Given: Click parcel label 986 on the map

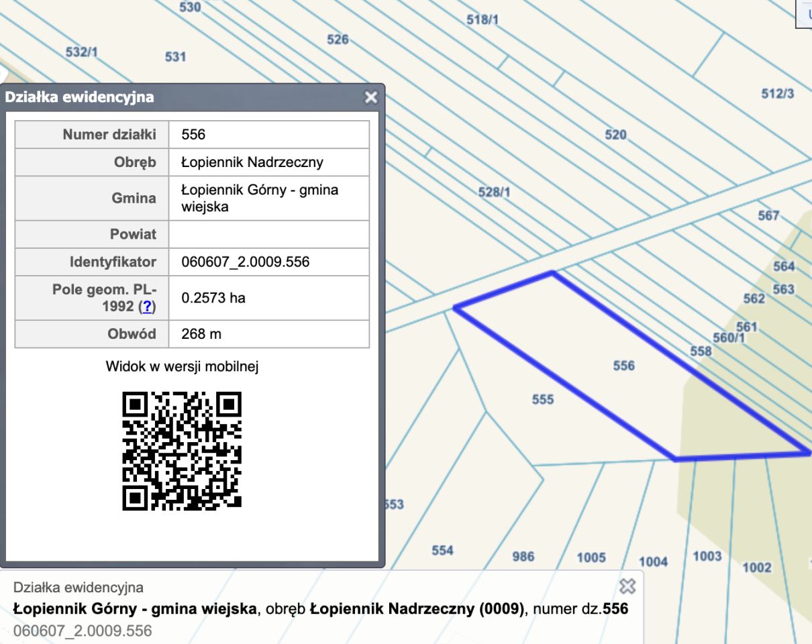Looking at the screenshot, I should (x=523, y=556).
